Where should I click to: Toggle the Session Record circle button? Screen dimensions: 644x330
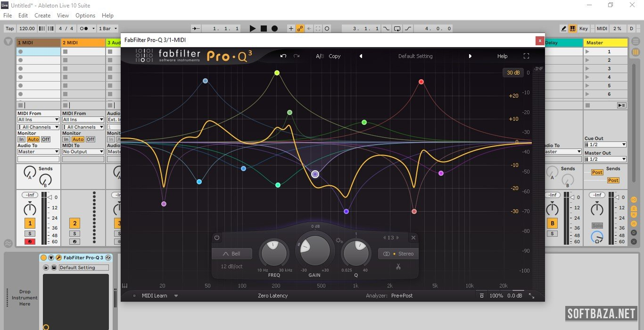327,28
